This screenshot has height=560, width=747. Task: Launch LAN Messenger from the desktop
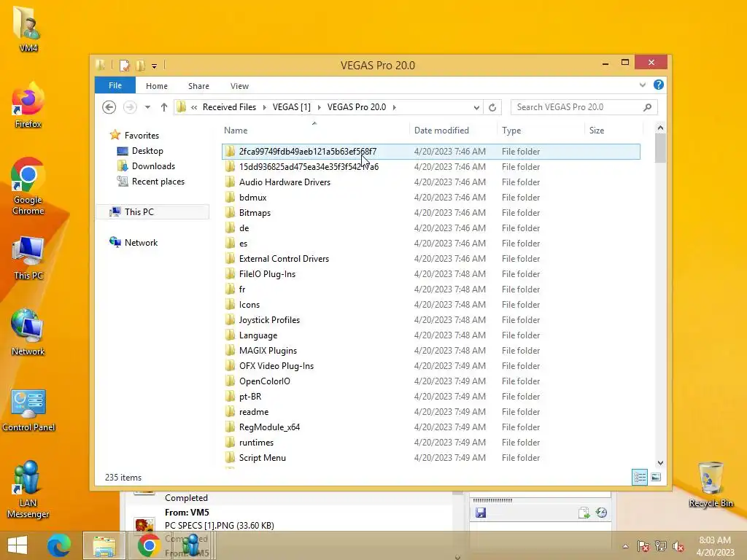(x=28, y=488)
